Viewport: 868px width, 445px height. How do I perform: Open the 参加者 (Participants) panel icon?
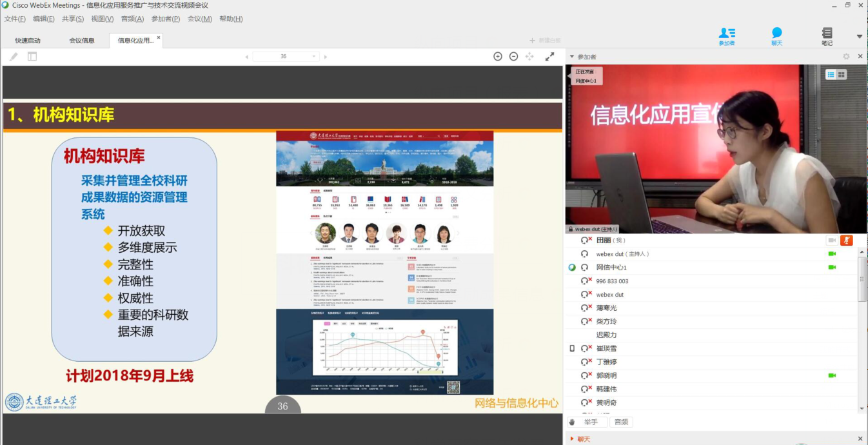pyautogui.click(x=727, y=35)
